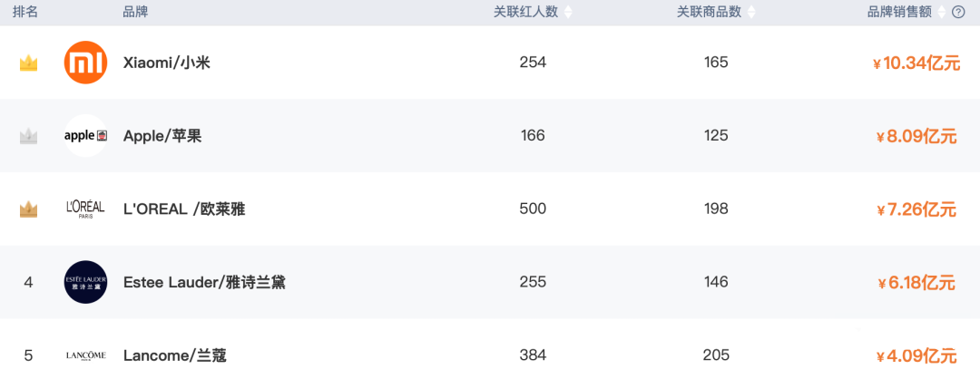The width and height of the screenshot is (980, 379).
Task: Click the Lancome brand logo
Action: [86, 355]
